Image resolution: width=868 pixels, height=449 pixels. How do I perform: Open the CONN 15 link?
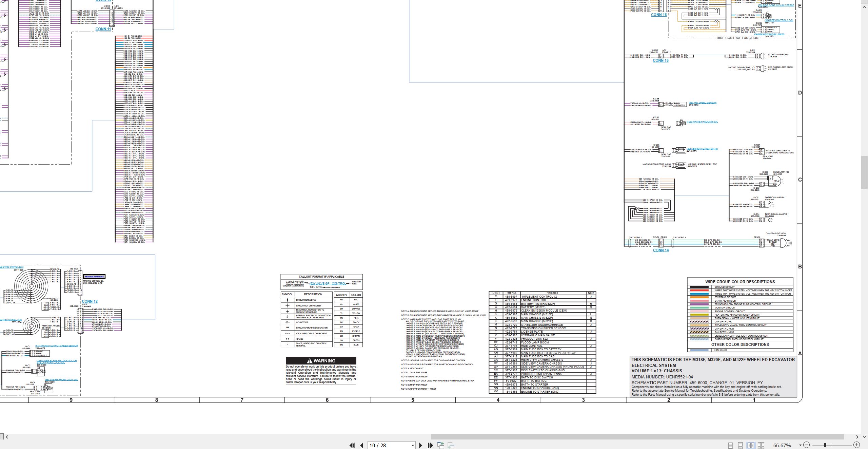[x=660, y=61]
